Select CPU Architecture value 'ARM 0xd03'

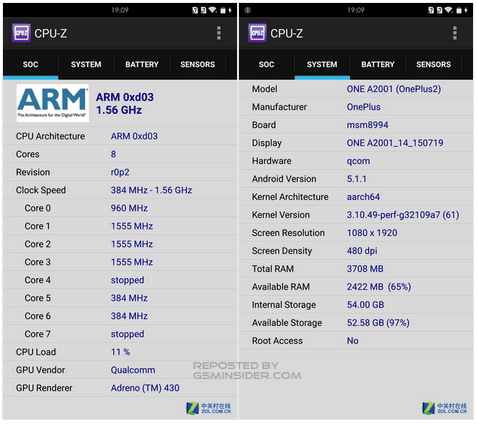click(x=134, y=136)
